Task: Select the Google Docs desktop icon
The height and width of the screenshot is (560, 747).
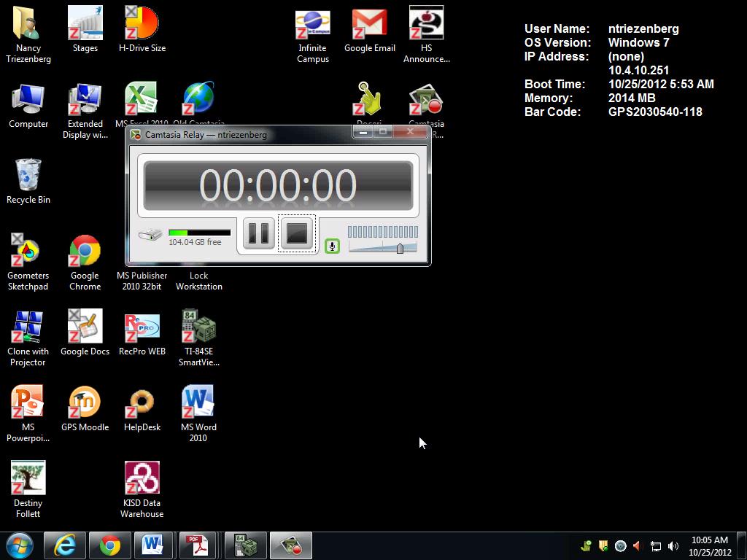Action: [x=85, y=332]
